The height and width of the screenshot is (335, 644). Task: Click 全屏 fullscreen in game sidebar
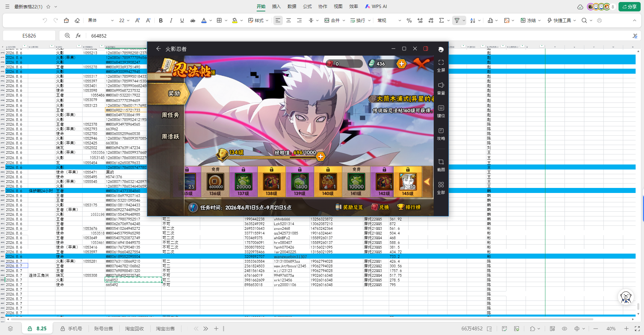441,66
